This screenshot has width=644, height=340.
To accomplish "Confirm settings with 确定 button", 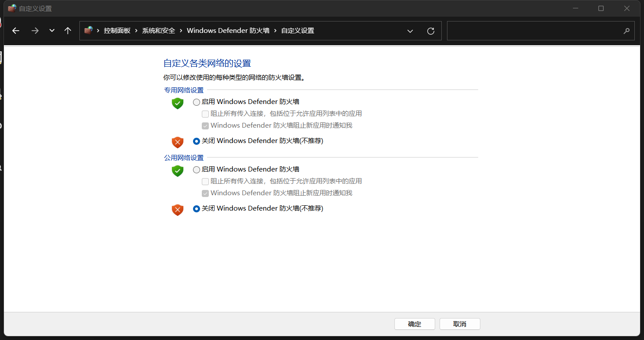I will tap(415, 324).
